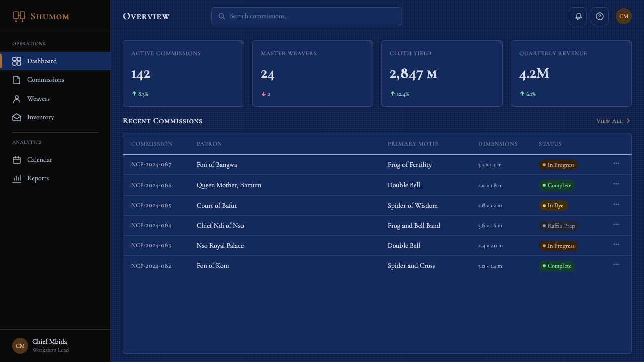Sort by the Patron column header

pos(209,144)
